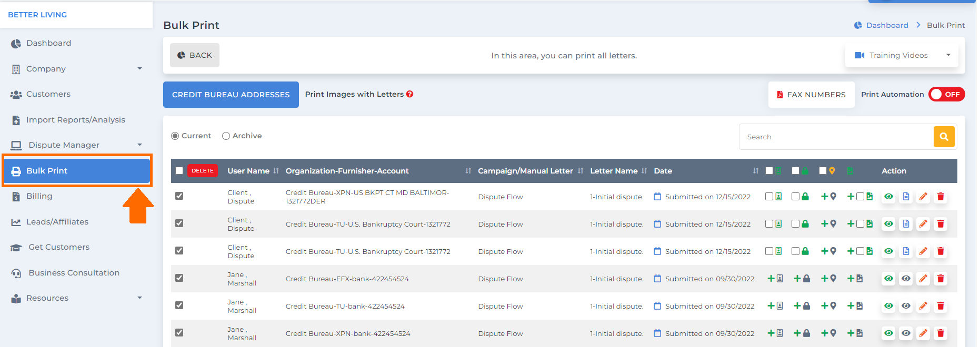Open Customers in the sidebar
This screenshot has width=980, height=347.
(48, 94)
